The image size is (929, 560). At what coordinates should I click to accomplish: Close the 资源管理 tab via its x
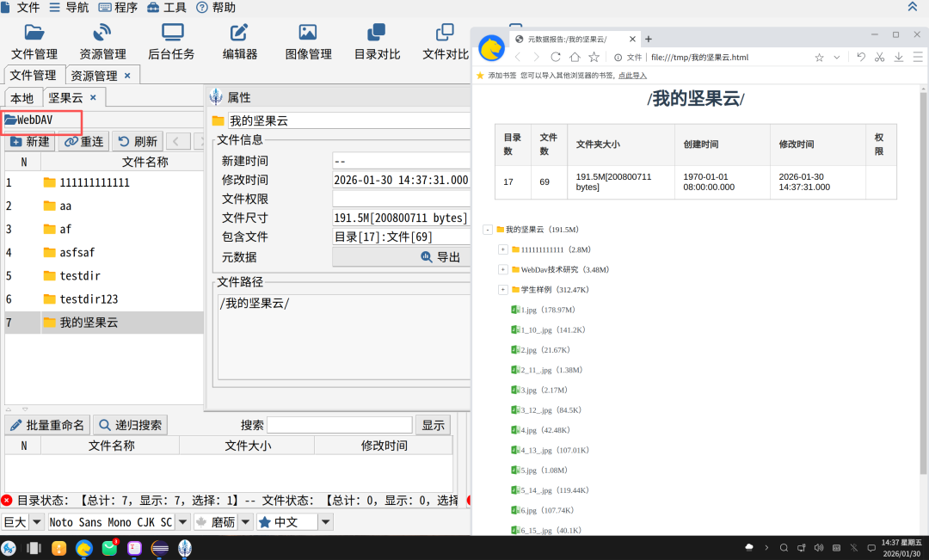click(126, 75)
